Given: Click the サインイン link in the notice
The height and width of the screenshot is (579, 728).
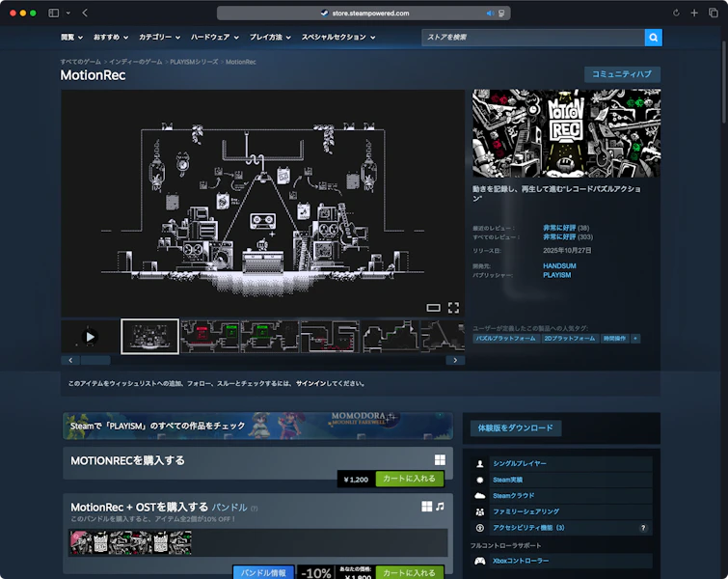Looking at the screenshot, I should pyautogui.click(x=310, y=383).
